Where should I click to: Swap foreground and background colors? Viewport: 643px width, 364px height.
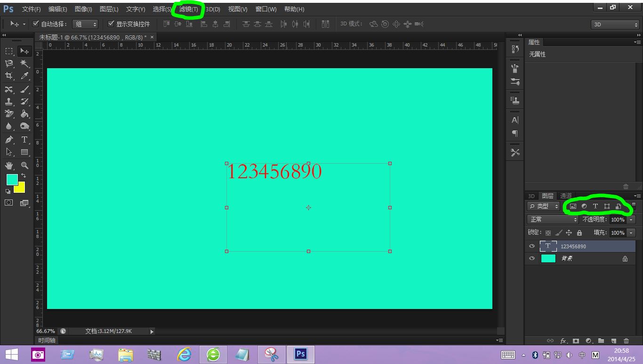point(24,176)
